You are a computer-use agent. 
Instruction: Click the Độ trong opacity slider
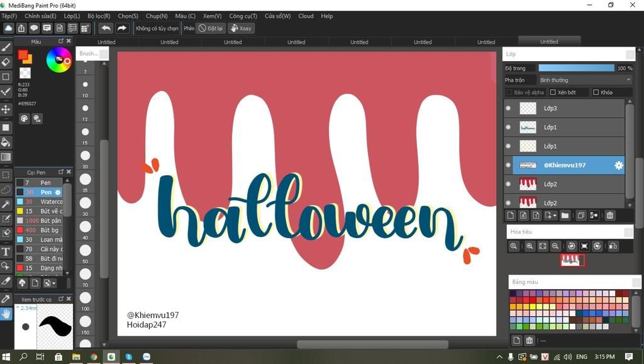pos(576,68)
